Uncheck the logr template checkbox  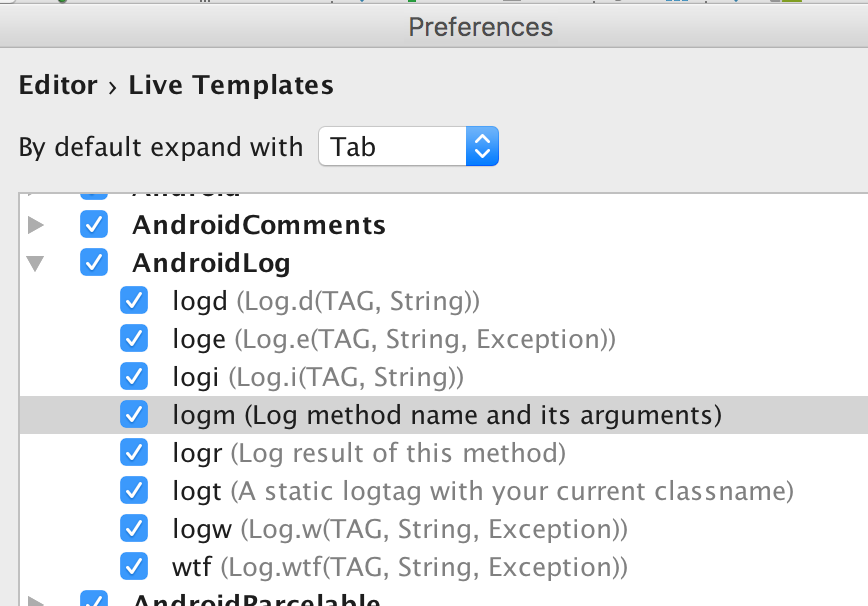pyautogui.click(x=134, y=452)
